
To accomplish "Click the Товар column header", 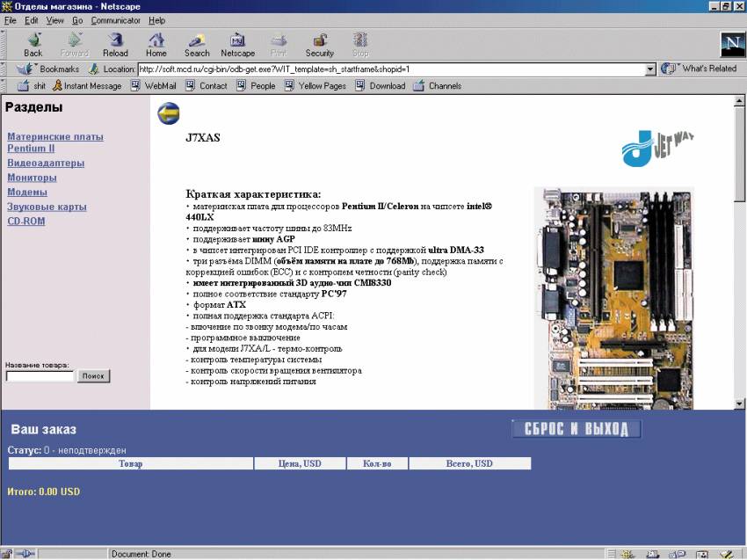I will [x=131, y=463].
